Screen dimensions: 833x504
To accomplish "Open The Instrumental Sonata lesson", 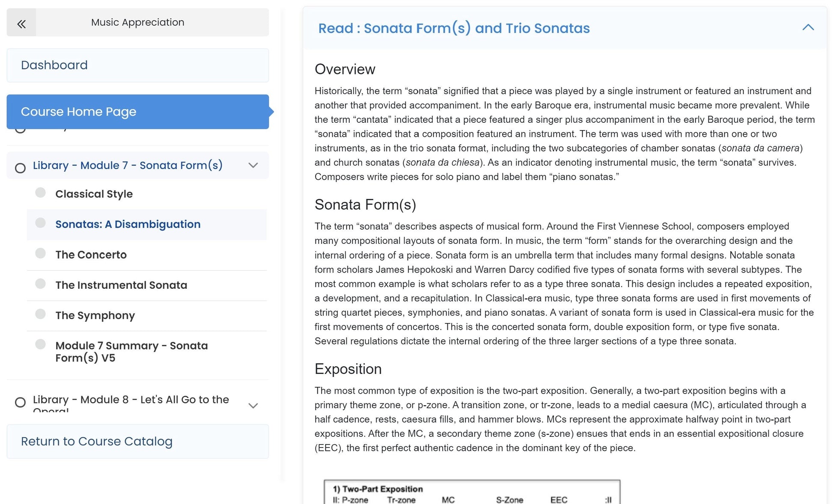I will coord(121,285).
